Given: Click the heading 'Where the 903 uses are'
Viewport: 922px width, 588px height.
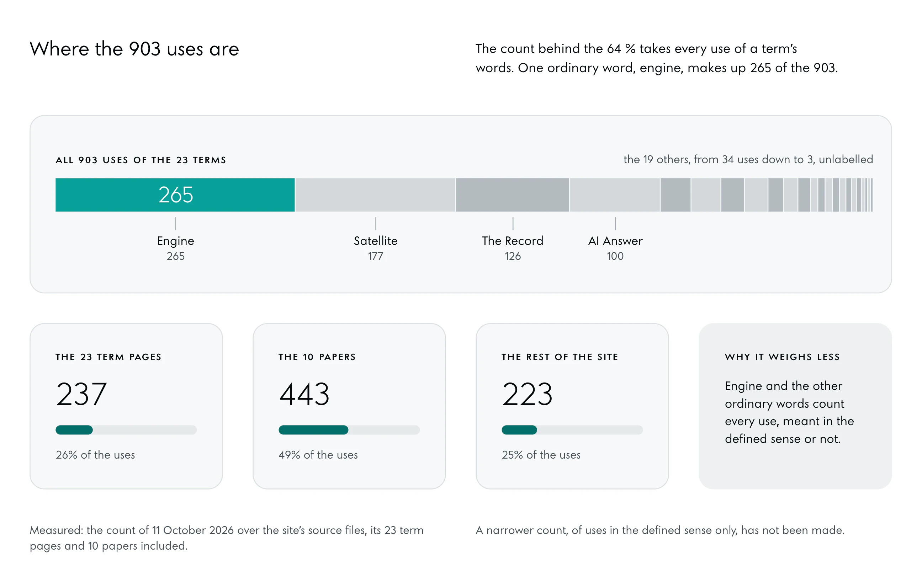Looking at the screenshot, I should (134, 49).
